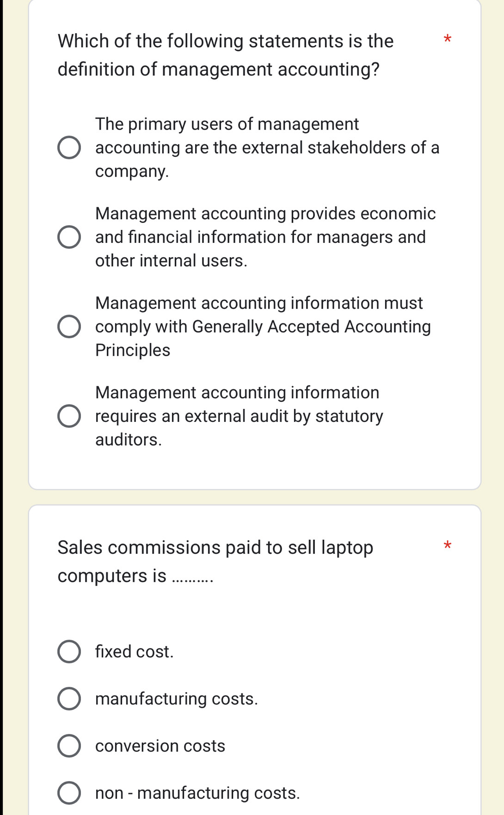Pick the 'conversion costs' radio circle
The height and width of the screenshot is (815, 504).
tap(69, 746)
